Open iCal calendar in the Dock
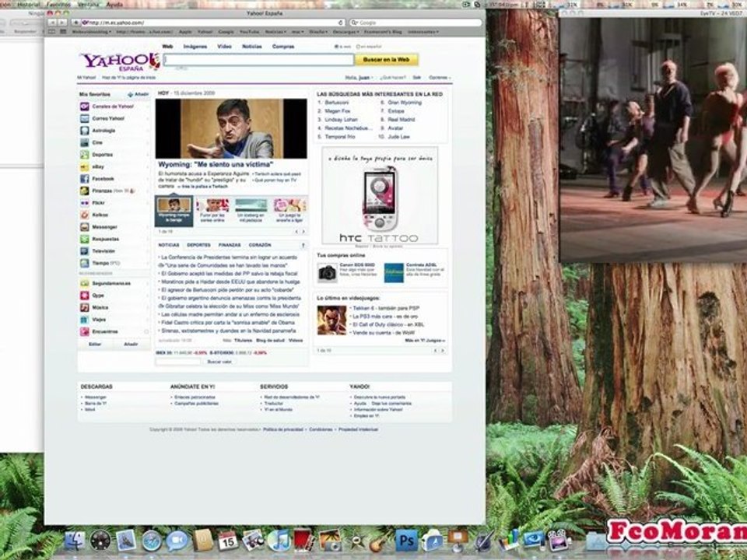The image size is (747, 560). tap(228, 541)
